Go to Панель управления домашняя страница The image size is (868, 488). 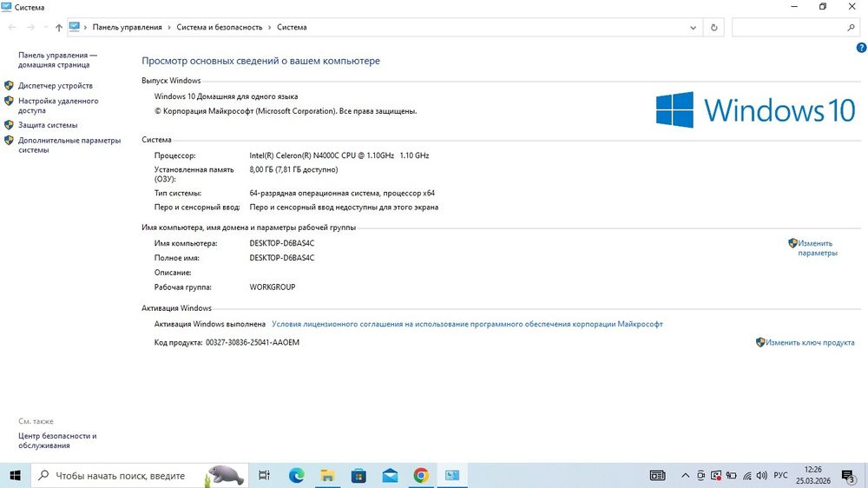point(57,60)
